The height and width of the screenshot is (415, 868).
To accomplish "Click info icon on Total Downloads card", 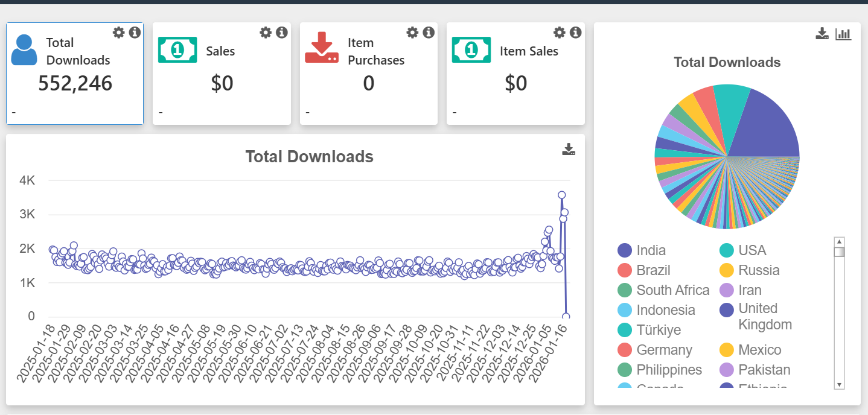I will (x=135, y=33).
